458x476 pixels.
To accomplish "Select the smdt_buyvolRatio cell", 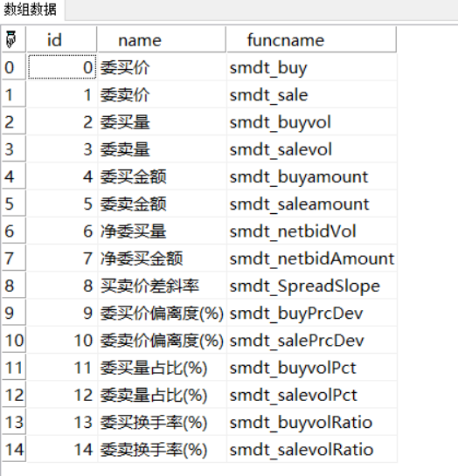I will (x=312, y=422).
